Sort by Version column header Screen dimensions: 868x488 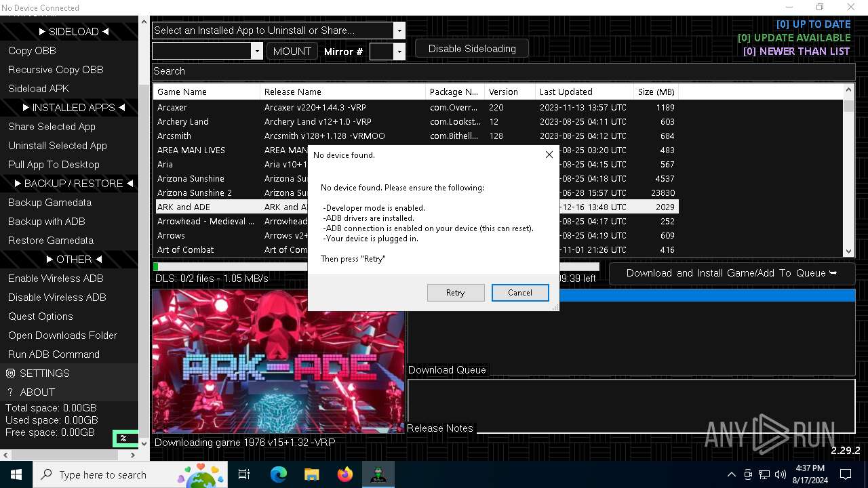pos(509,91)
